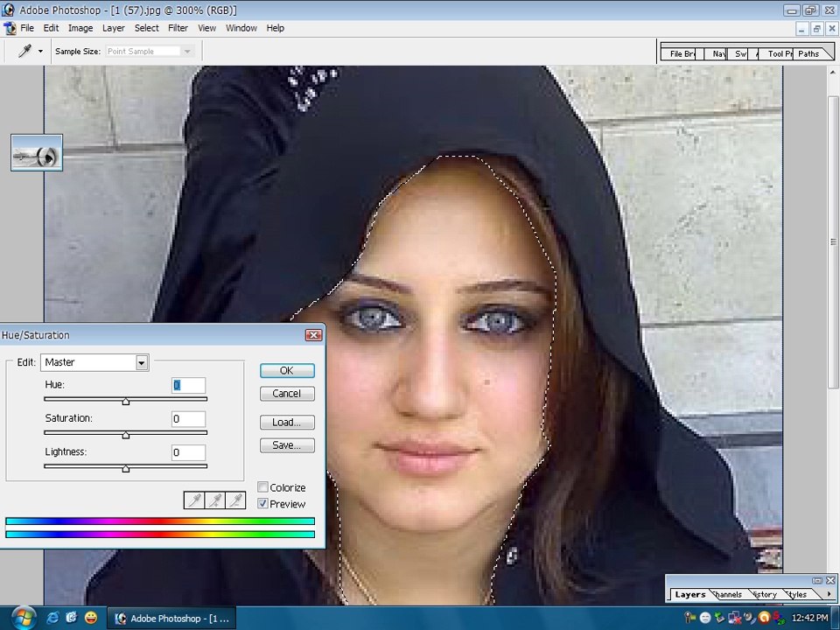Image resolution: width=840 pixels, height=630 pixels.
Task: Open the Layers palette flyout menu arrow
Action: coord(829,594)
